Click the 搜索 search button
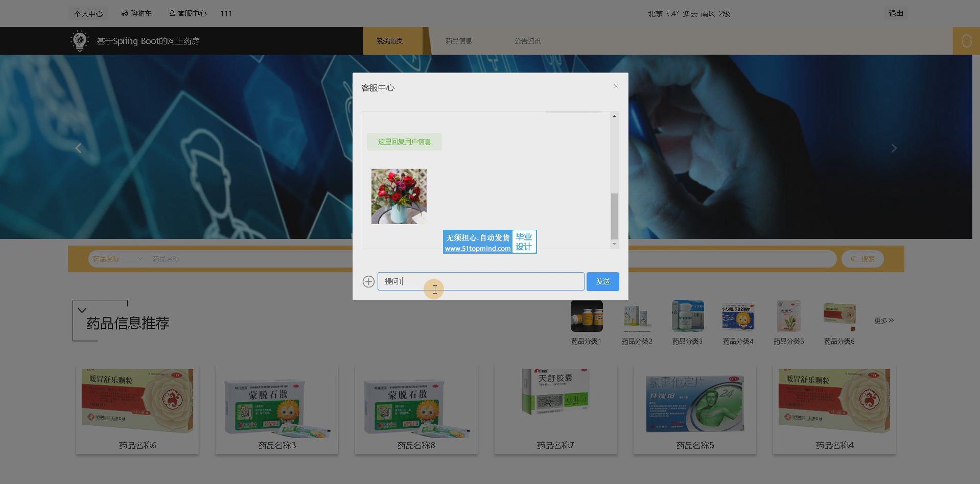The height and width of the screenshot is (484, 980). click(862, 259)
